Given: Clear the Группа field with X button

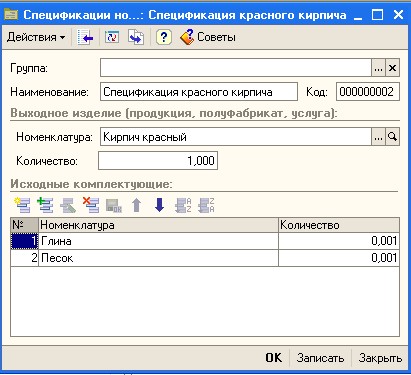Looking at the screenshot, I should click(x=392, y=68).
